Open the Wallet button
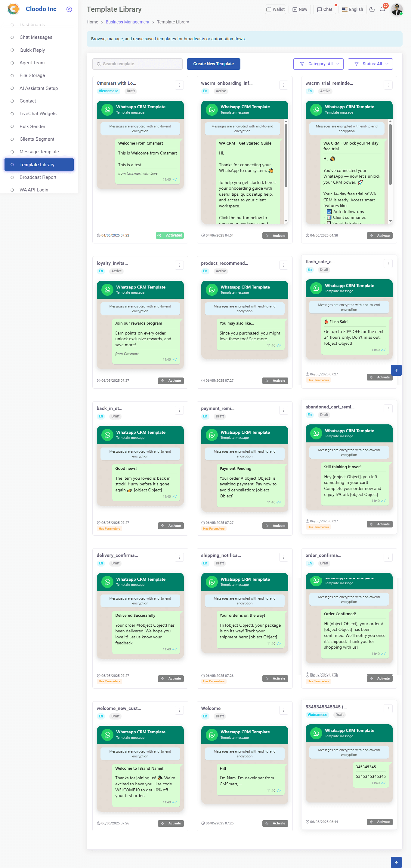 click(275, 9)
